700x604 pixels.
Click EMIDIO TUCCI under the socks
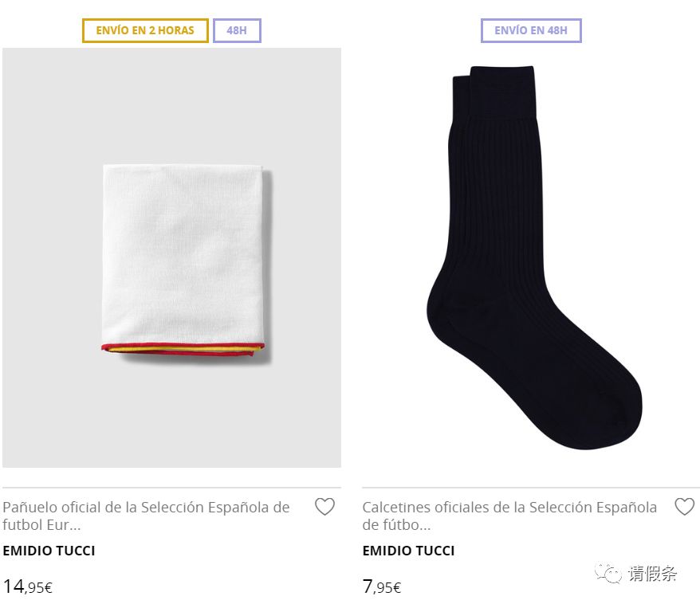click(x=408, y=550)
